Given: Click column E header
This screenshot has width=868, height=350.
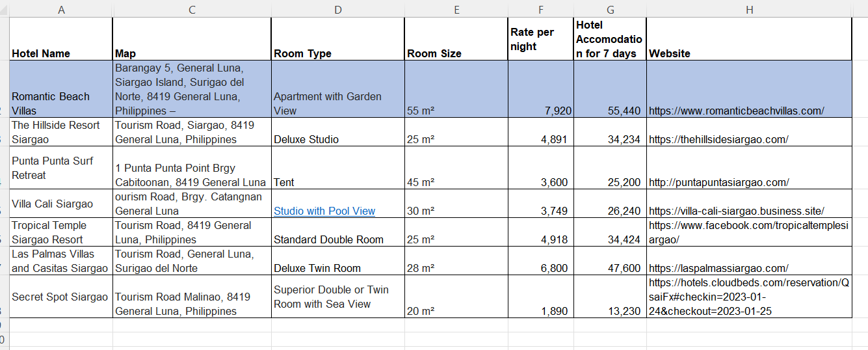Looking at the screenshot, I should pyautogui.click(x=456, y=9).
